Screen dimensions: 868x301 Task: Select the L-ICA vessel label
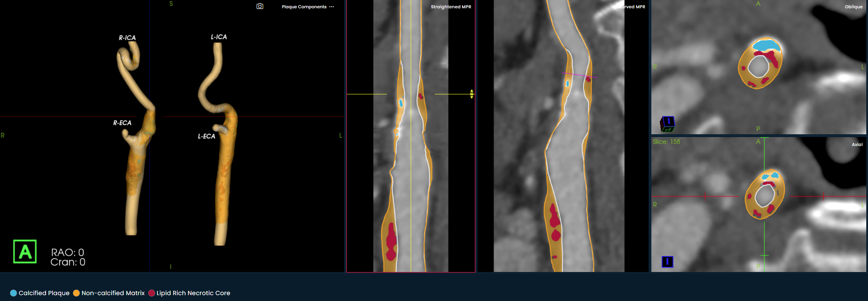[219, 37]
